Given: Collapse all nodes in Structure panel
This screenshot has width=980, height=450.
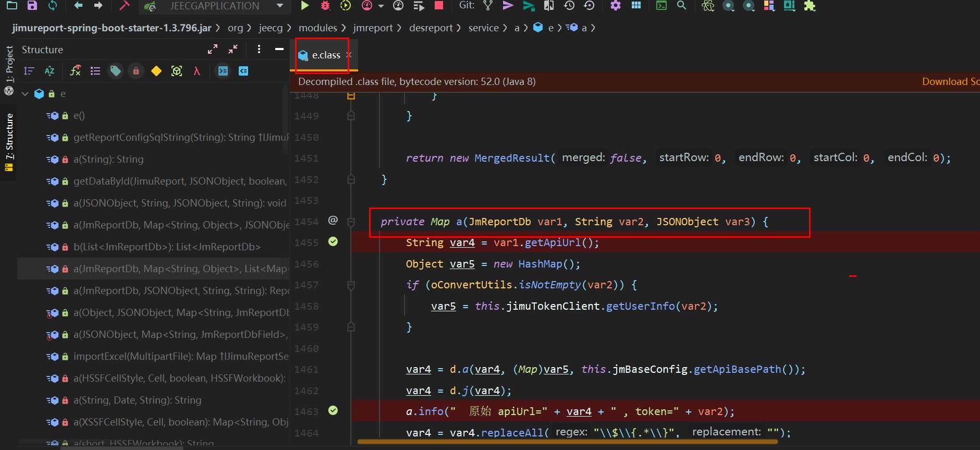Looking at the screenshot, I should [x=233, y=49].
